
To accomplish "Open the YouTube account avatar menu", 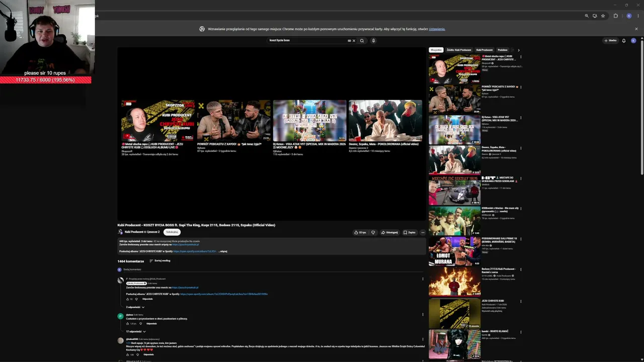I will click(x=633, y=41).
